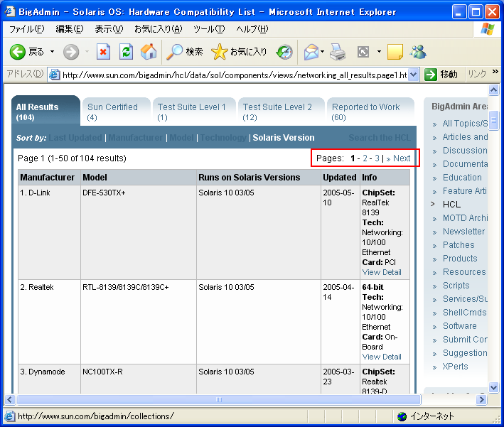504x427 pixels.
Task: Open the address bar URL dropdown
Action: coord(414,75)
